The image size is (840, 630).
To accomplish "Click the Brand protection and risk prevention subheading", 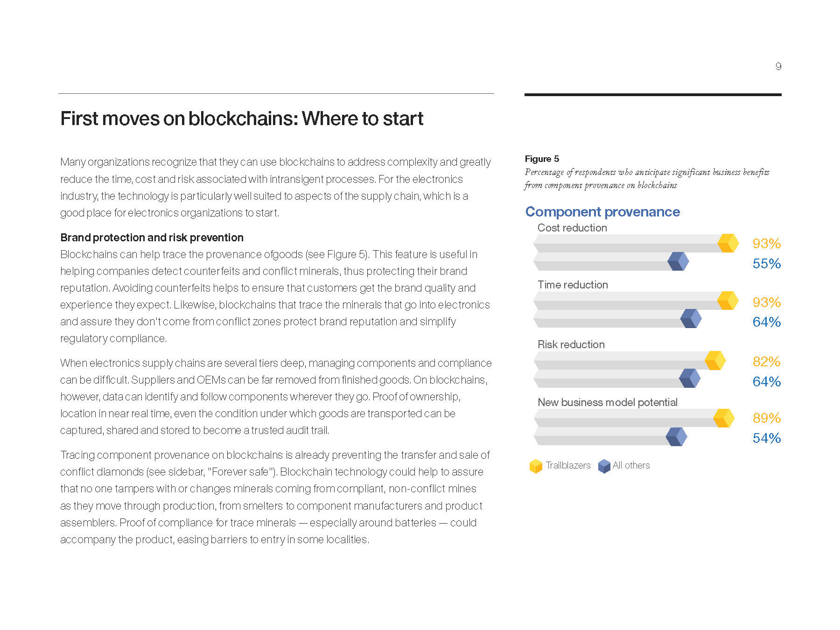I will (x=152, y=238).
